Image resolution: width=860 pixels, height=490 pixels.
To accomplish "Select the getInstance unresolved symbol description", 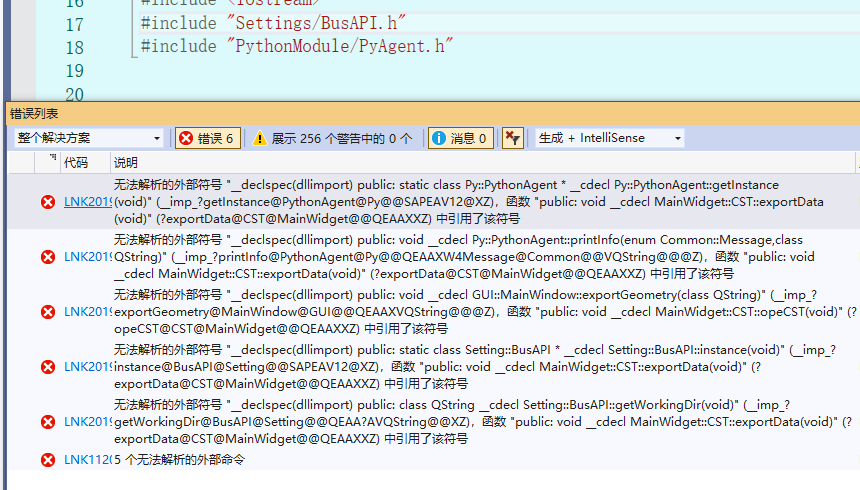I will (469, 202).
